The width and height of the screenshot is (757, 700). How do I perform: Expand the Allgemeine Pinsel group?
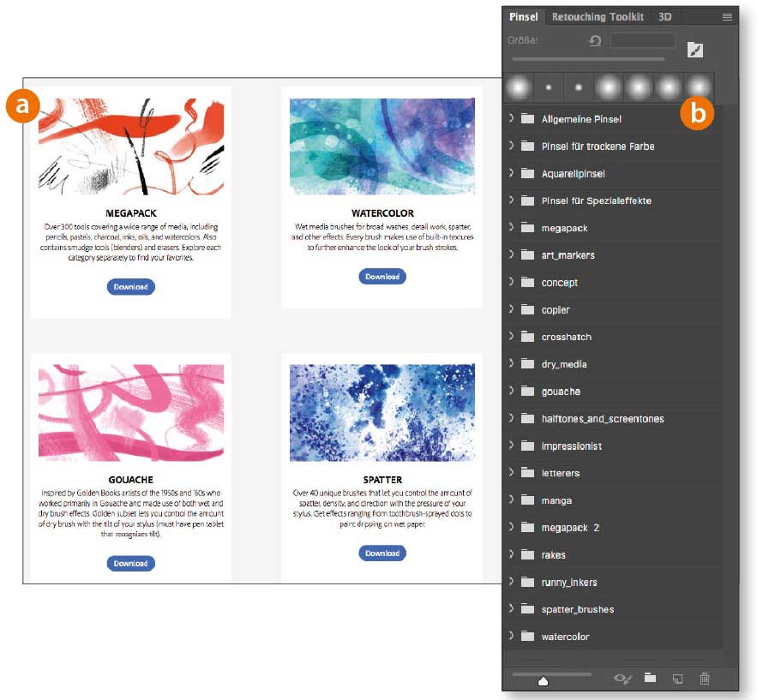(511, 117)
